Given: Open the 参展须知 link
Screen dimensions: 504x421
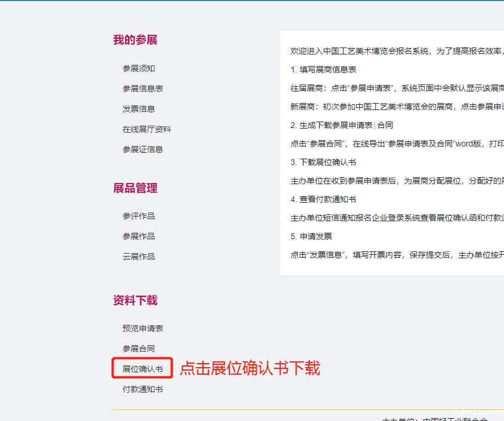Looking at the screenshot, I should [138, 68].
